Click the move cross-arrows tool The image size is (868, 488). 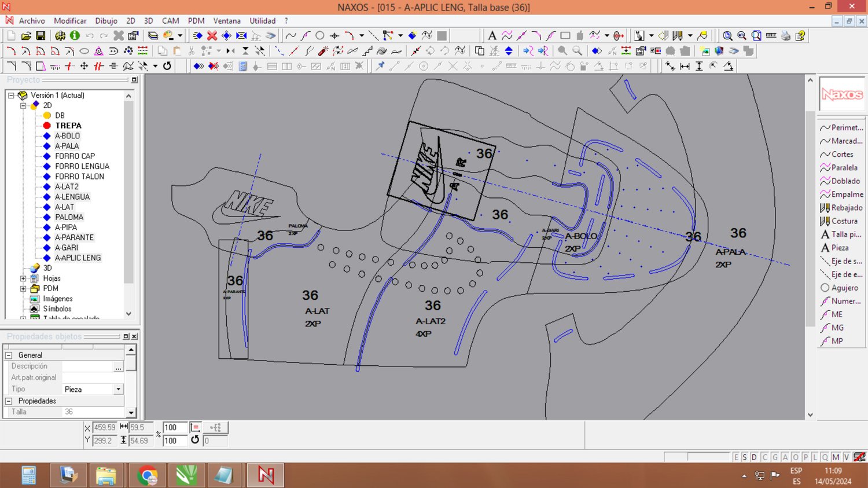coord(84,66)
